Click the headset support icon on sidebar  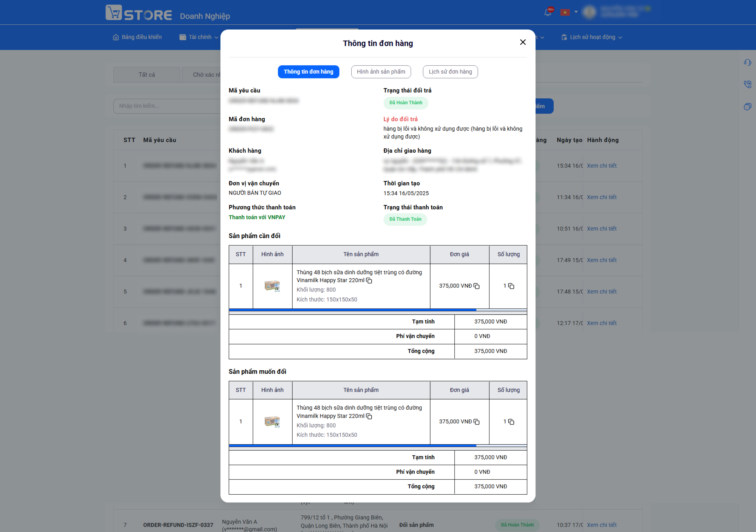[x=747, y=62]
